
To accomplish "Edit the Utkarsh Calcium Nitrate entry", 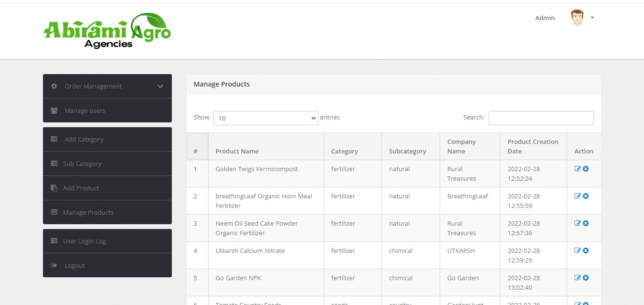I will click(x=578, y=251).
